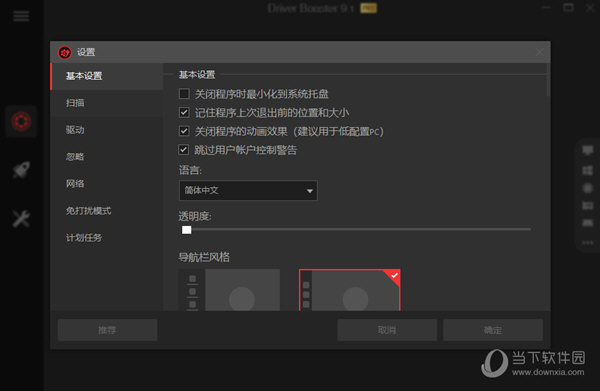The width and height of the screenshot is (600, 391).
Task: Click the 透明度 slider handle
Action: click(186, 230)
